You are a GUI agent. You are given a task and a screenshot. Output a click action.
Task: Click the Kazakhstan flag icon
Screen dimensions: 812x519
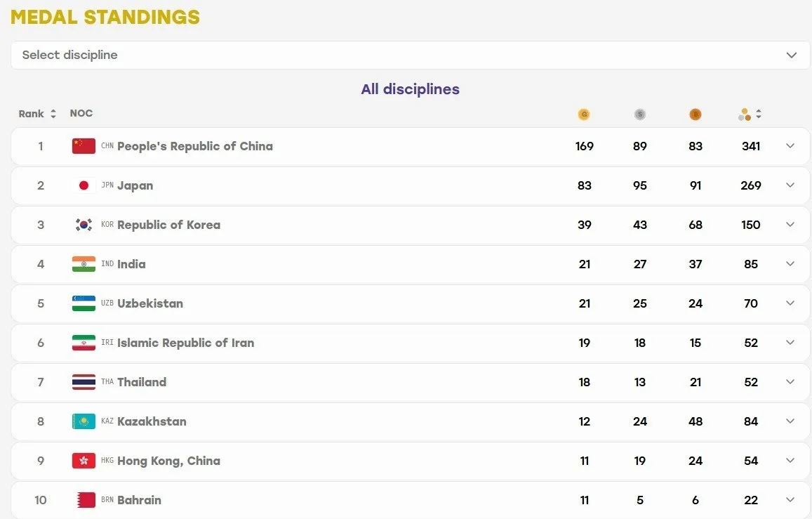(x=84, y=421)
